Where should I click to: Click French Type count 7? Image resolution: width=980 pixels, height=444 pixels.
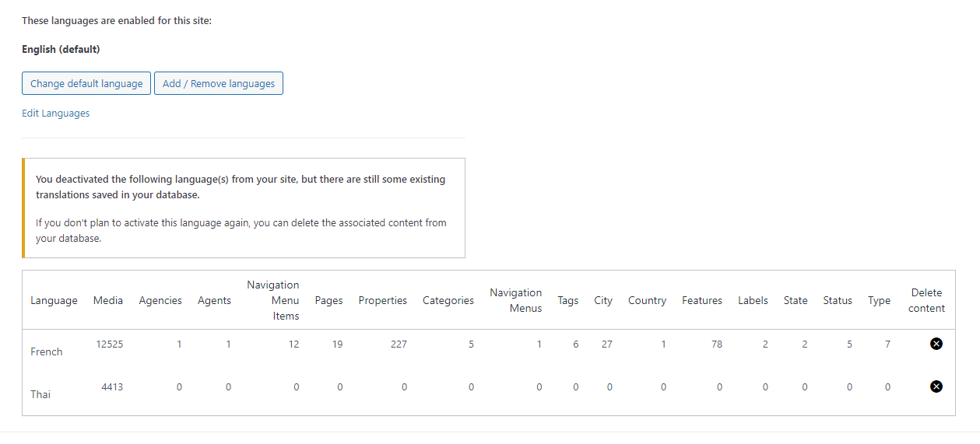(x=887, y=344)
